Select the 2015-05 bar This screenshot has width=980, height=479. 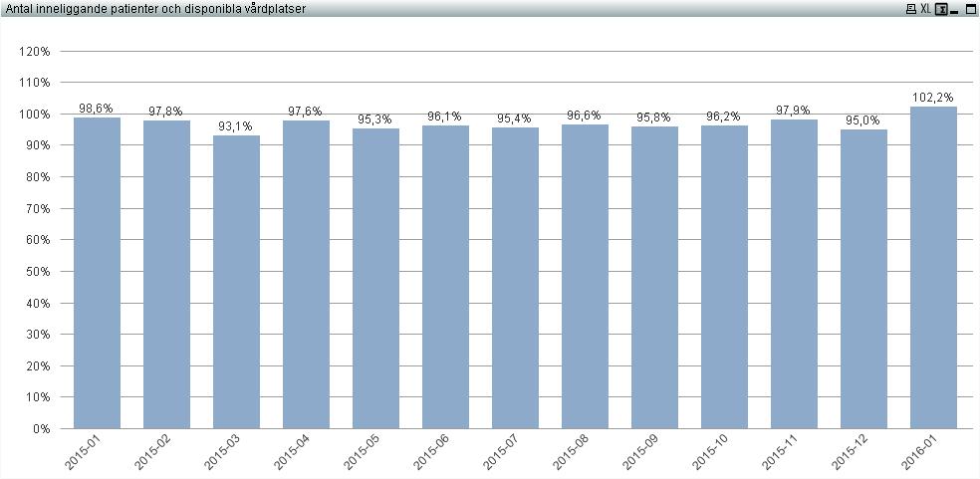tap(375, 278)
